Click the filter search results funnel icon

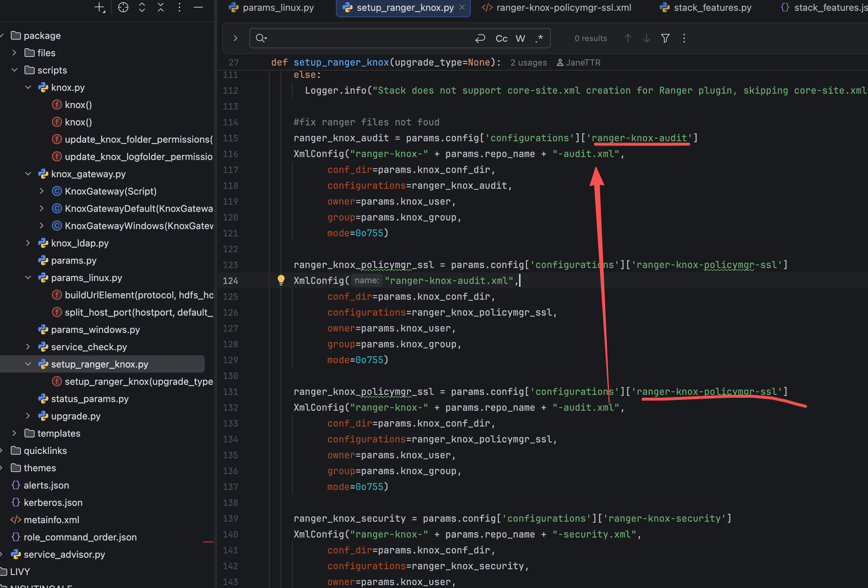(x=665, y=38)
